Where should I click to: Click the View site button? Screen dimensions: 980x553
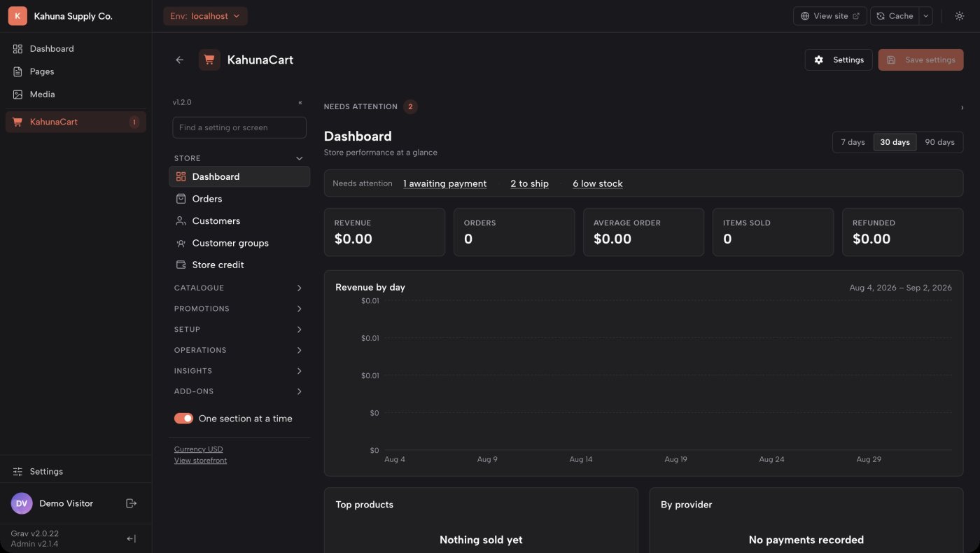(x=830, y=16)
